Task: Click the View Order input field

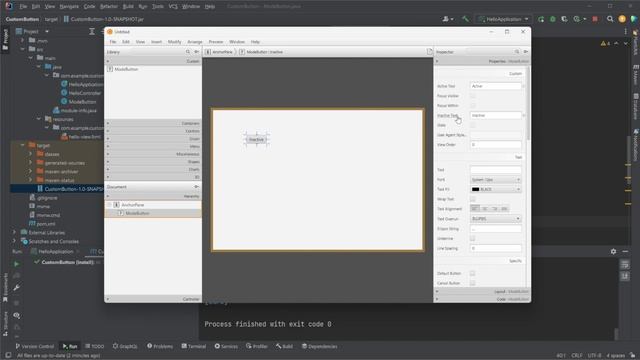Action: (496, 145)
